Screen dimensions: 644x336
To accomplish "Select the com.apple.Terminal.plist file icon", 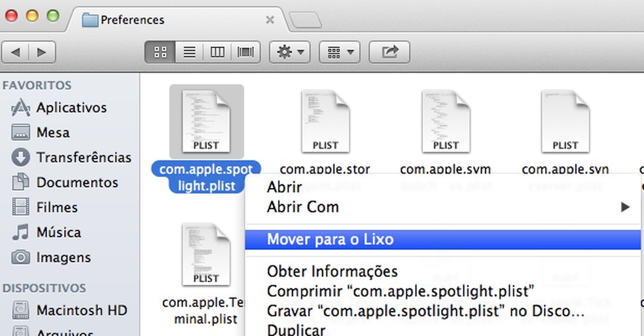I will [x=206, y=255].
